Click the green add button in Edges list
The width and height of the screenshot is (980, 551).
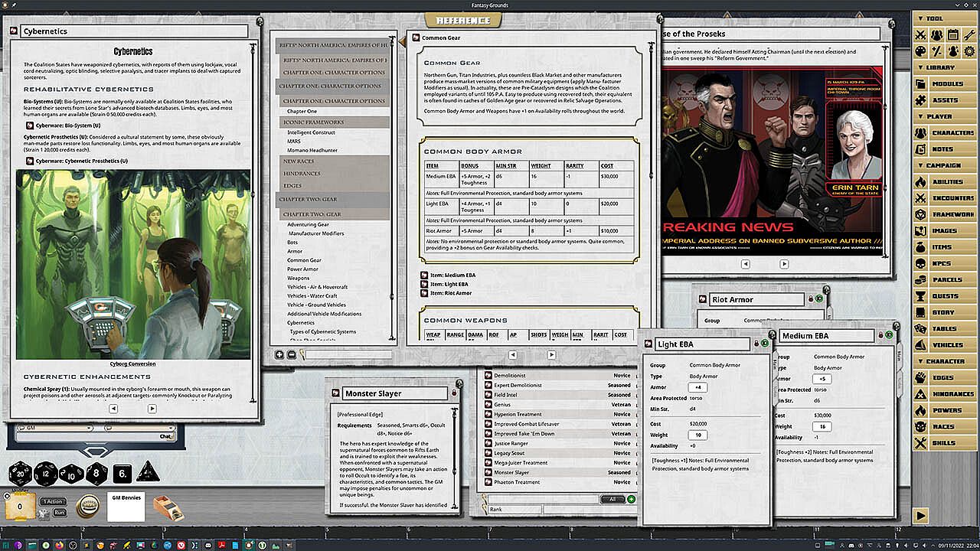[632, 499]
